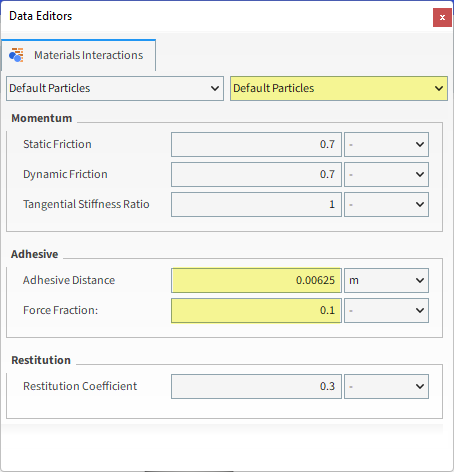
Task: Open the highlighted Default Particles dropdown
Action: coord(339,88)
